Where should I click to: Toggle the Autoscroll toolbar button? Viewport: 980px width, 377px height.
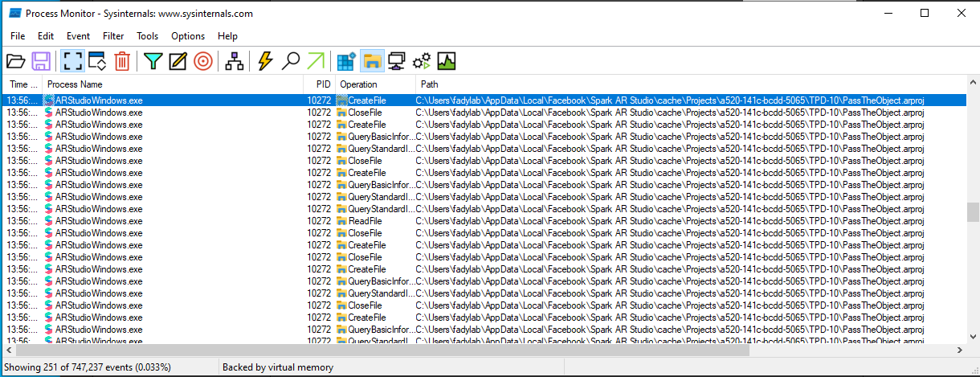(x=97, y=60)
